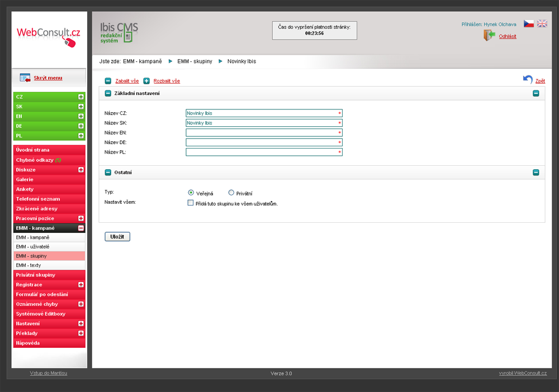Expand the SK menu section
This screenshot has width=559, height=392.
tap(81, 107)
